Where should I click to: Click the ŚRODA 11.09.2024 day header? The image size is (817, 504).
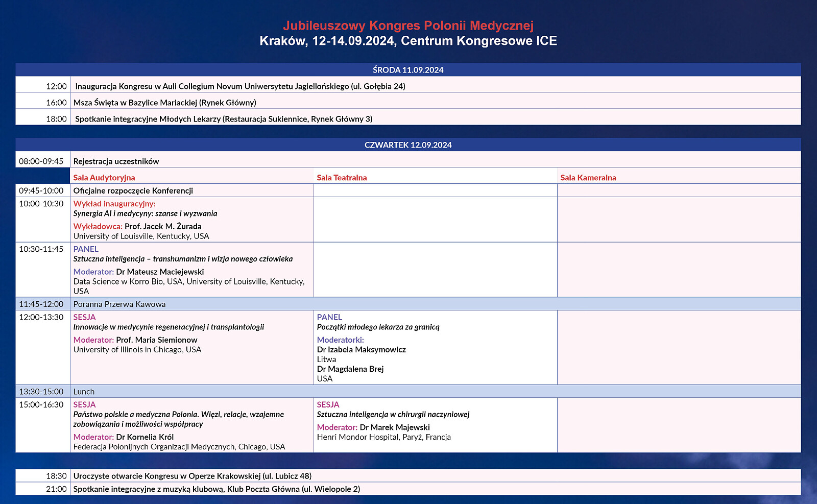click(x=407, y=67)
